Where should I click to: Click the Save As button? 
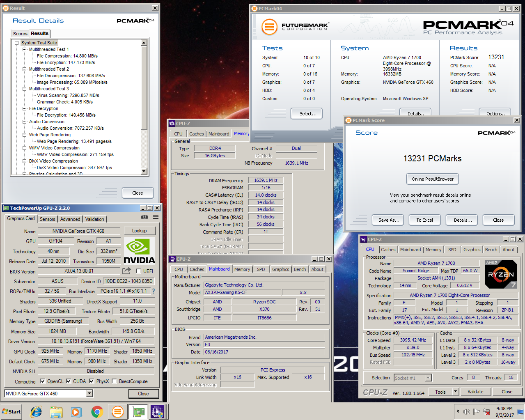pos(388,220)
